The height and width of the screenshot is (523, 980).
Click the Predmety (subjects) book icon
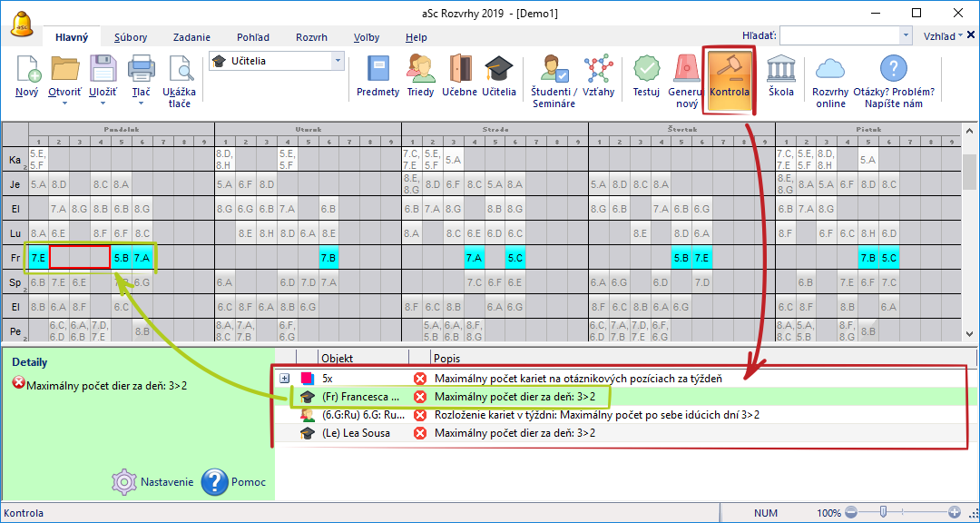coord(377,71)
